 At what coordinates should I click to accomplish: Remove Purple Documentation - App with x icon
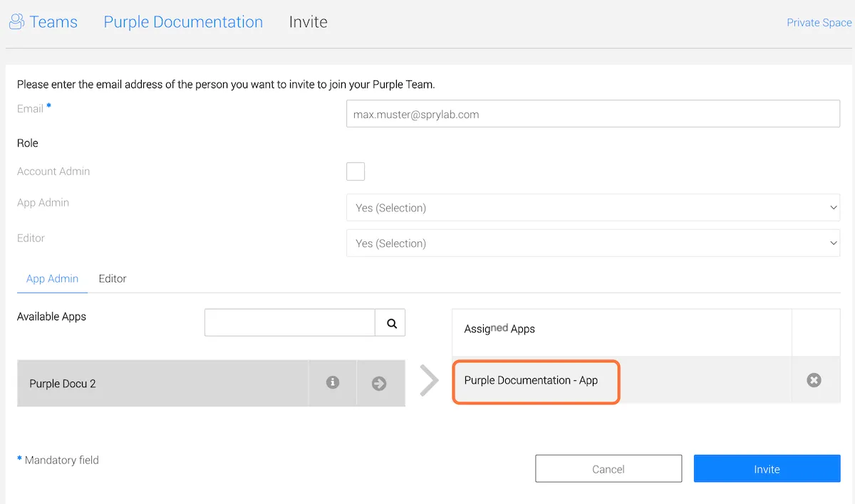814,380
